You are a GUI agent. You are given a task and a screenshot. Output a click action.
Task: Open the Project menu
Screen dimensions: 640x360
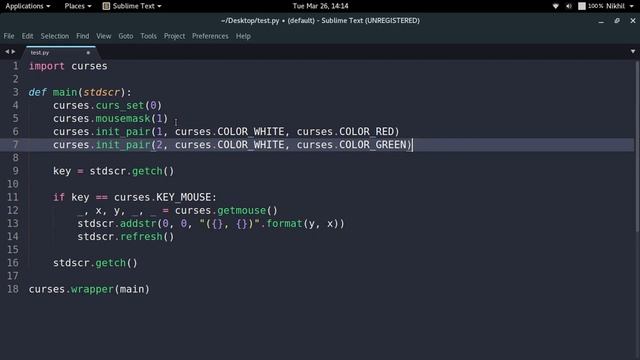(174, 36)
